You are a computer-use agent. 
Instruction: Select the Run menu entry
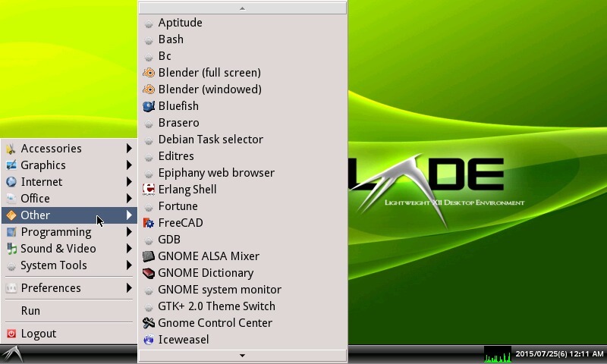tap(69, 311)
